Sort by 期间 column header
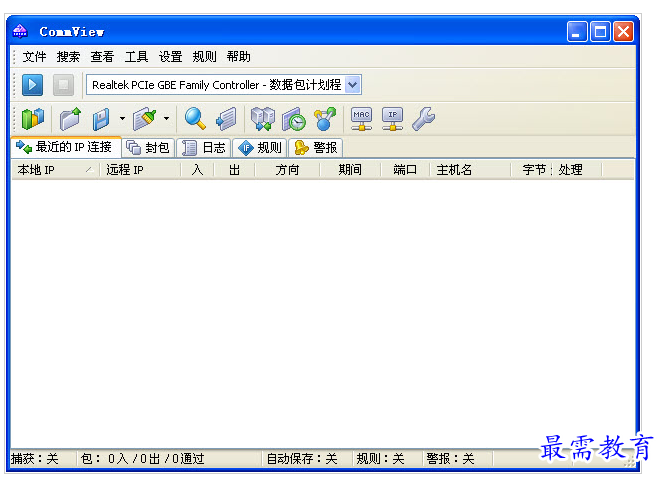Viewport: 662px width, 479px height. (x=350, y=170)
